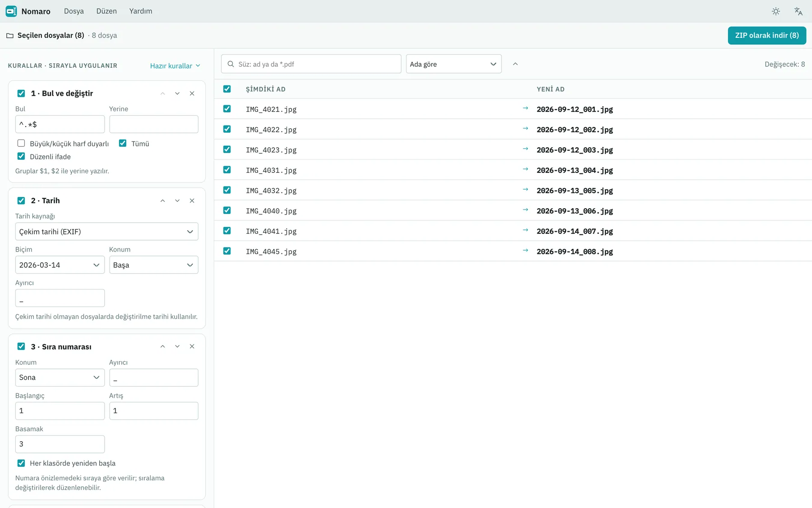Open the 'Biçim' date format dropdown

(x=60, y=265)
